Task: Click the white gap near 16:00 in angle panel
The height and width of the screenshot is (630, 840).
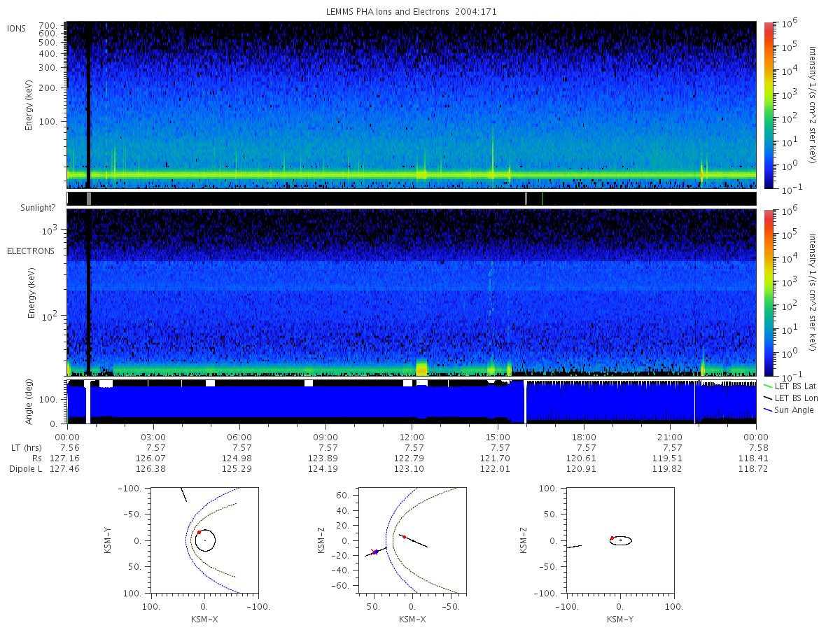Action: 525,402
